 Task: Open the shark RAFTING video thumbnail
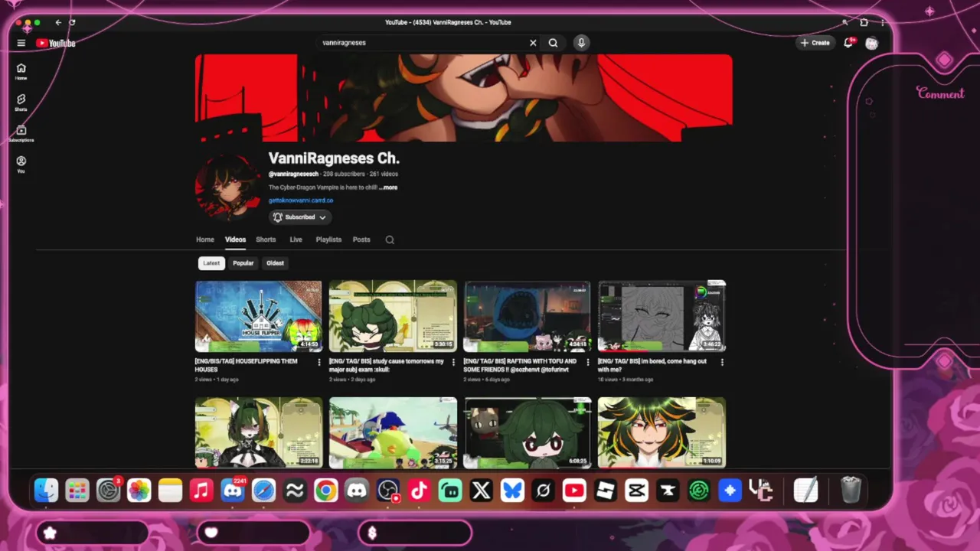528,316
